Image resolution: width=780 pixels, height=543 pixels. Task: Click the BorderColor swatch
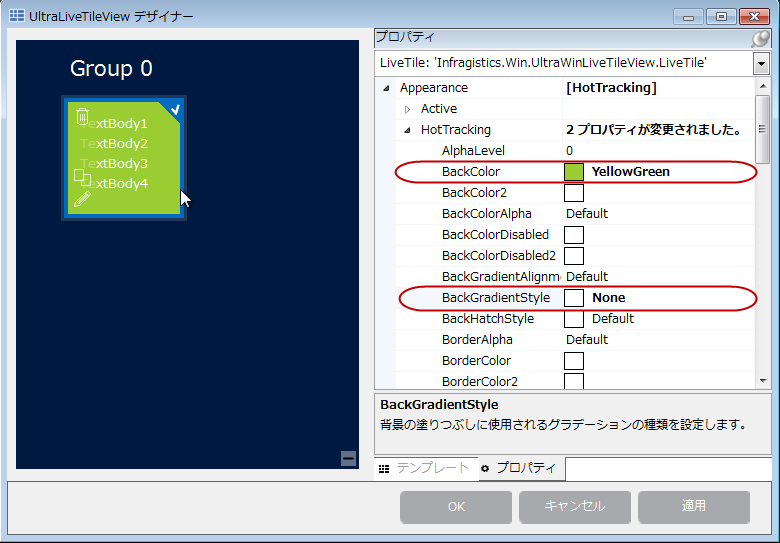574,361
